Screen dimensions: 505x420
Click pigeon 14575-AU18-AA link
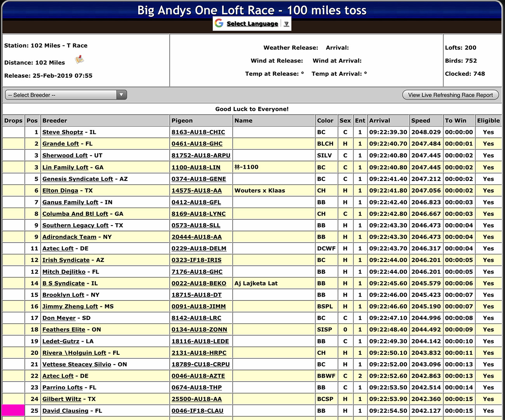(x=197, y=191)
